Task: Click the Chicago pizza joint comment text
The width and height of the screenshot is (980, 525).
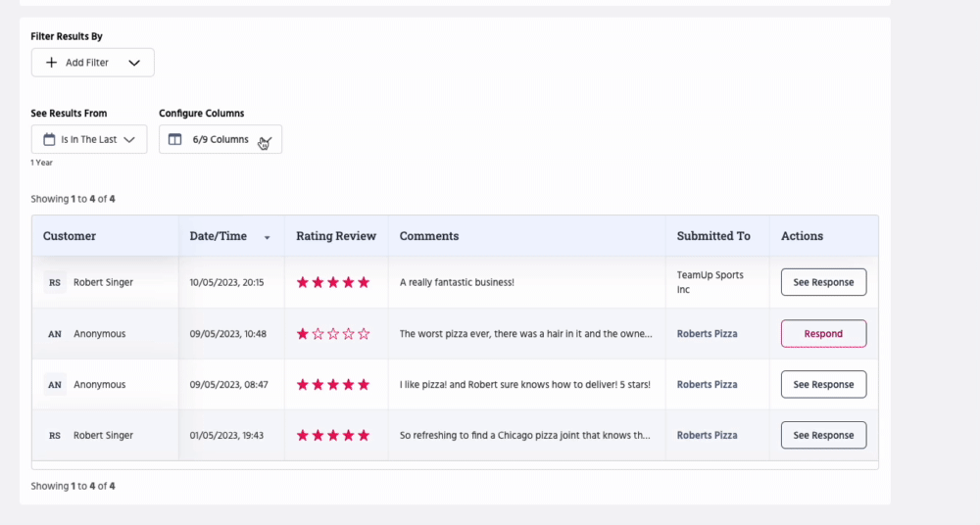Action: pos(524,435)
